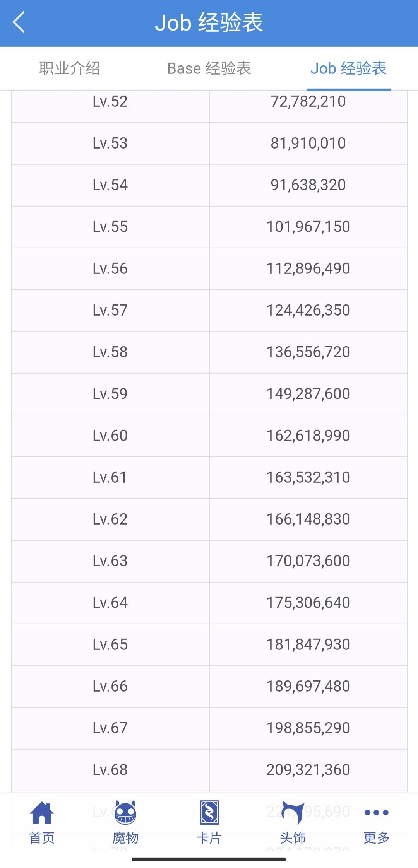Viewport: 418px width, 868px height.
Task: Open the 头饰 headgear icon
Action: click(x=293, y=813)
